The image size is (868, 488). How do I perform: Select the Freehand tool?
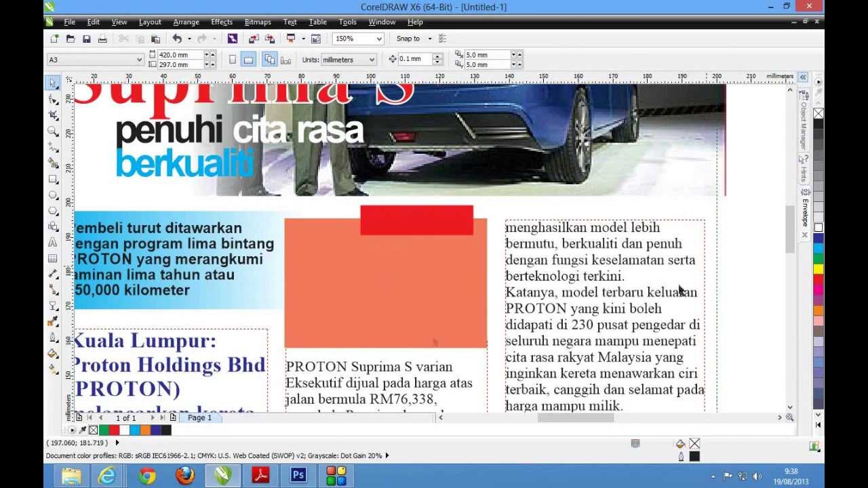point(53,147)
